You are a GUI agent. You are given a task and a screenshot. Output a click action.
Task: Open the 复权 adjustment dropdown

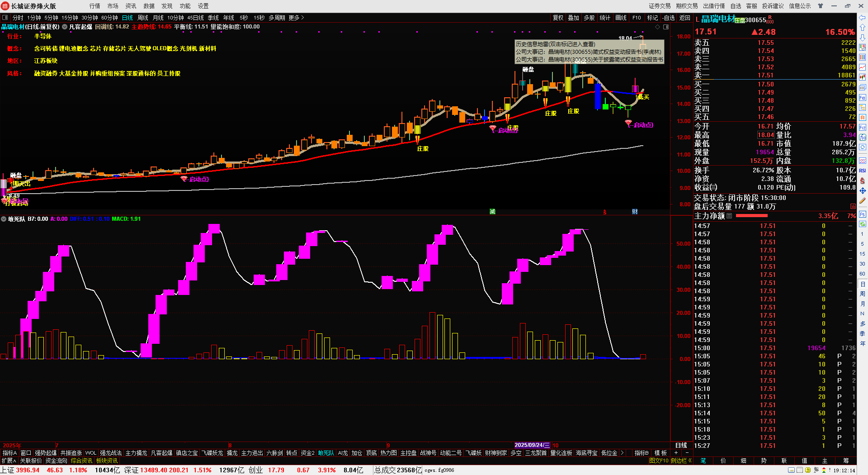(558, 18)
